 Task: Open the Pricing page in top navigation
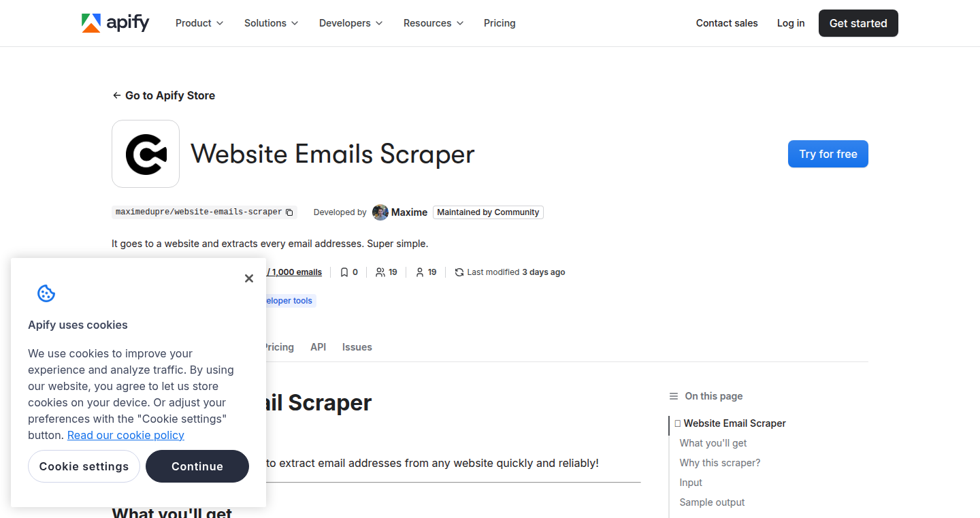(500, 23)
